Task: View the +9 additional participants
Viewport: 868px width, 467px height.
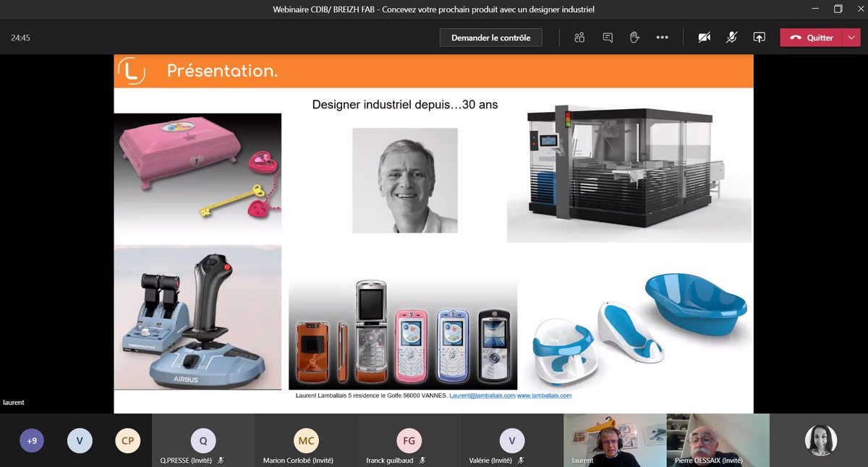Action: pos(32,440)
